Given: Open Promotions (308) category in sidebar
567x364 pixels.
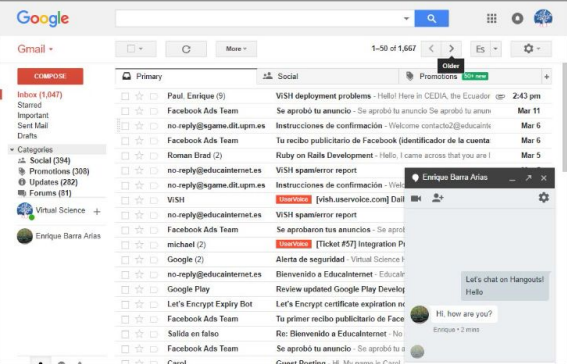Looking at the screenshot, I should coord(59,171).
